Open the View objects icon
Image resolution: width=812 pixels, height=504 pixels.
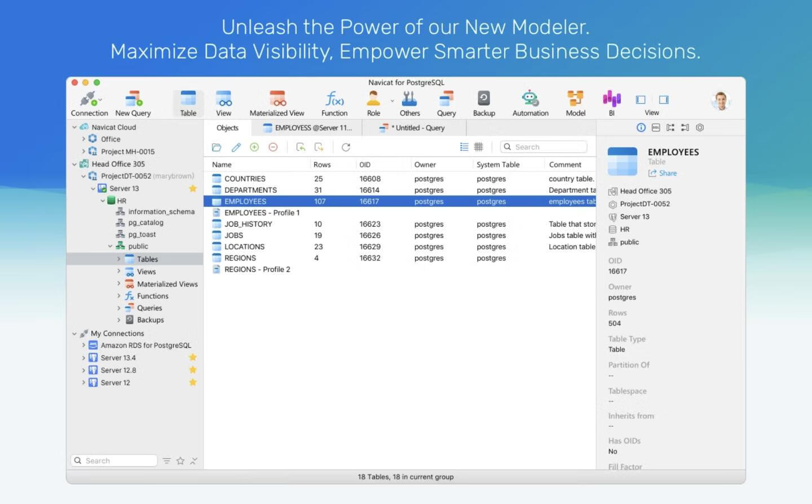(224, 104)
